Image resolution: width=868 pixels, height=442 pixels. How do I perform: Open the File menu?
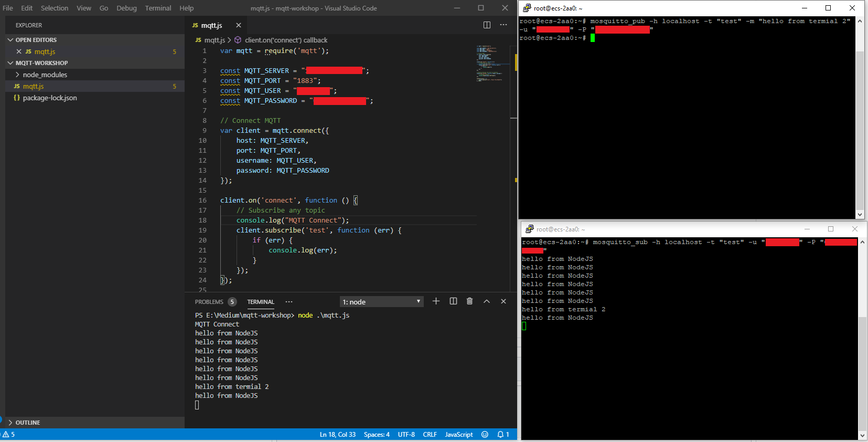[x=8, y=8]
